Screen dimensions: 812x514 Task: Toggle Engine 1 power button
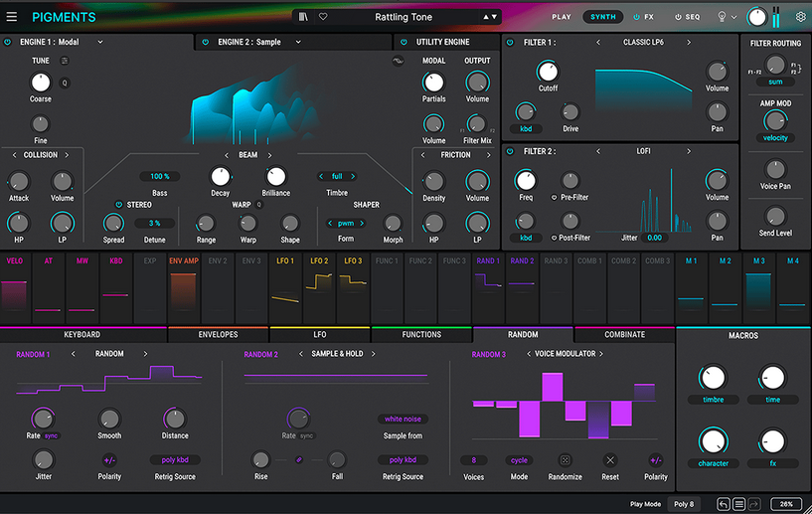point(8,42)
